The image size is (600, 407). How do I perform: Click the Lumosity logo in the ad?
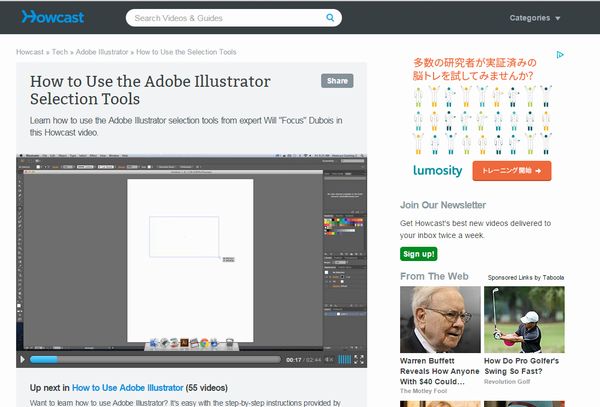tap(431, 171)
